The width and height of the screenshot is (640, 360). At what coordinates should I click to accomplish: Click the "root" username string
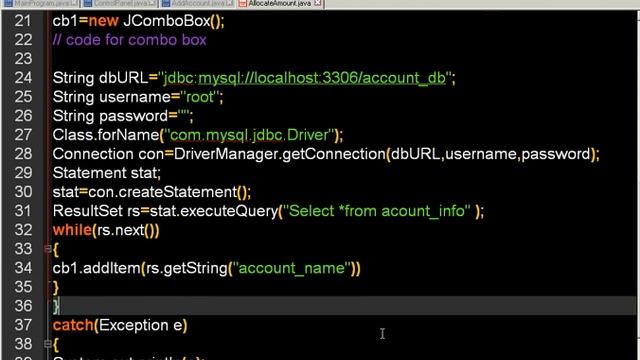coord(200,97)
